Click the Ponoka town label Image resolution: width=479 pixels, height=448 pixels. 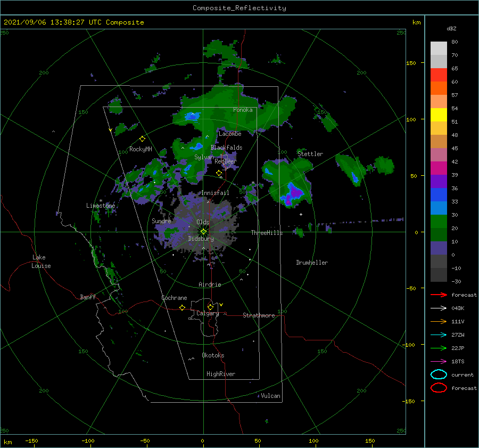243,110
